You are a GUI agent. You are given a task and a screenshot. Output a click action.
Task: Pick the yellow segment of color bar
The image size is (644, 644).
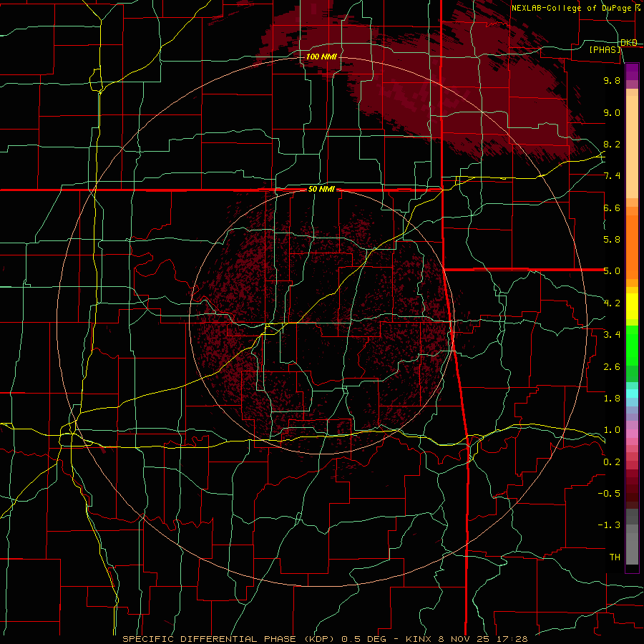[632, 306]
